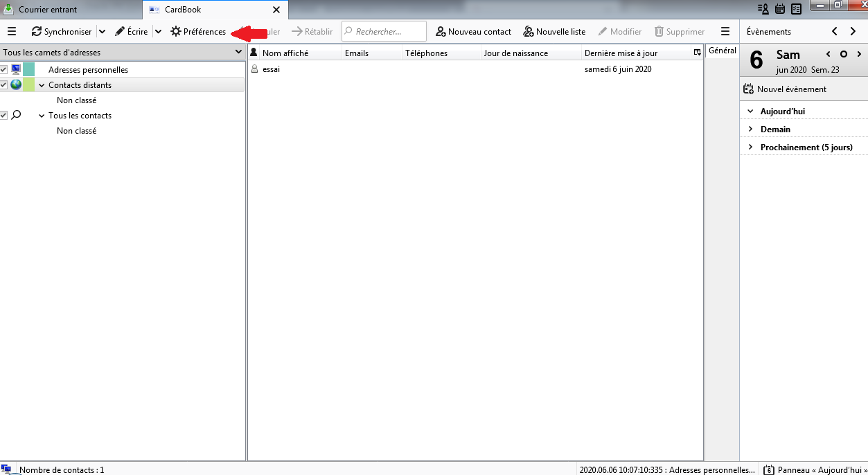Collapse the Aujourd'hui section
Screen dimensions: 868x475
click(750, 111)
